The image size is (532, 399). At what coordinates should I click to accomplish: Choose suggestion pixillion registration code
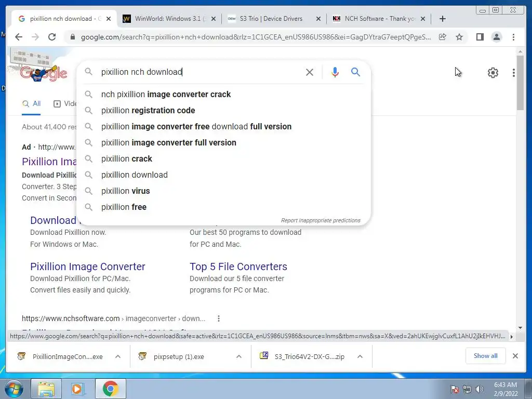point(224,110)
